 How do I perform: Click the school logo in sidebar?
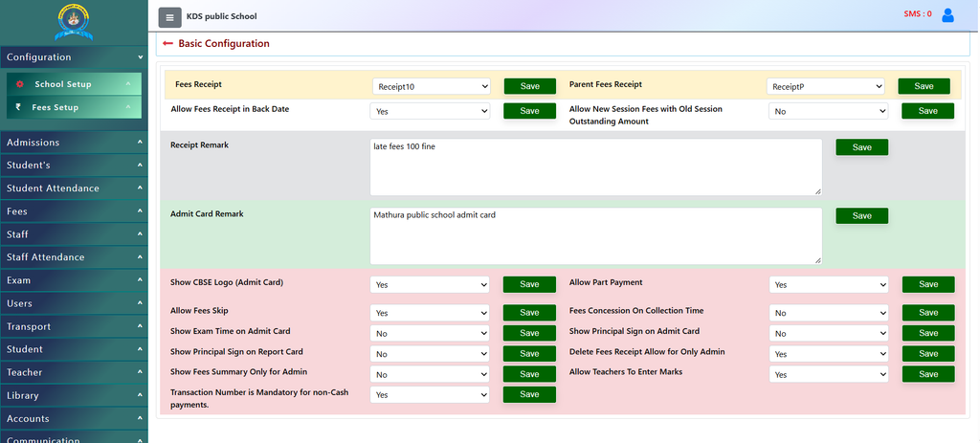tap(74, 23)
